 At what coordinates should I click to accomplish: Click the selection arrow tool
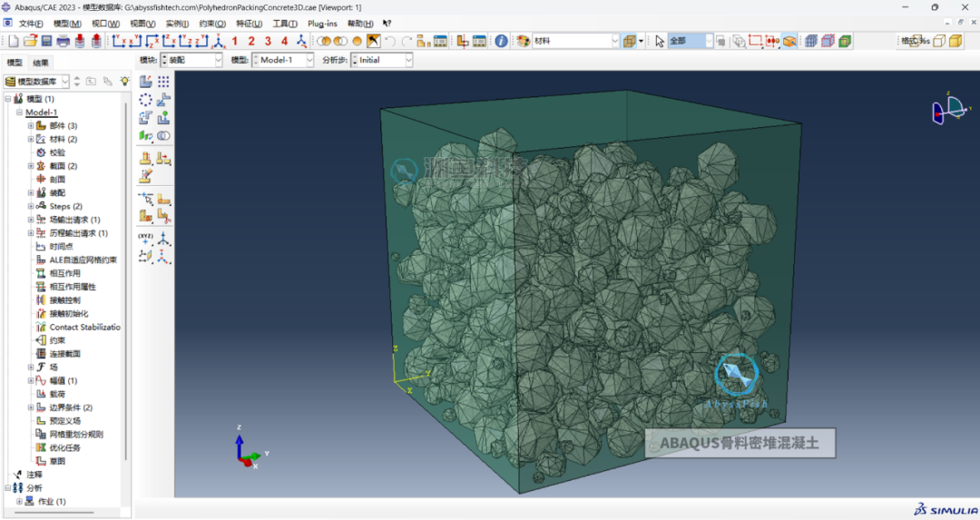tap(660, 41)
